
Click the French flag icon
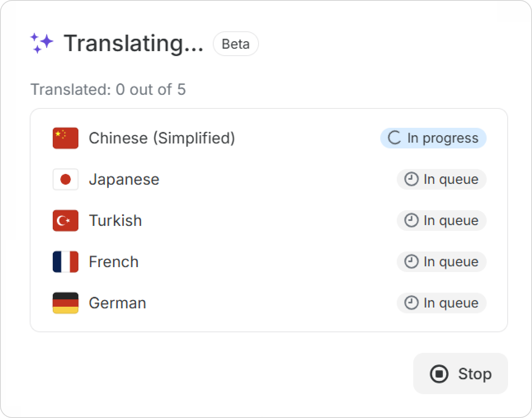(x=66, y=262)
